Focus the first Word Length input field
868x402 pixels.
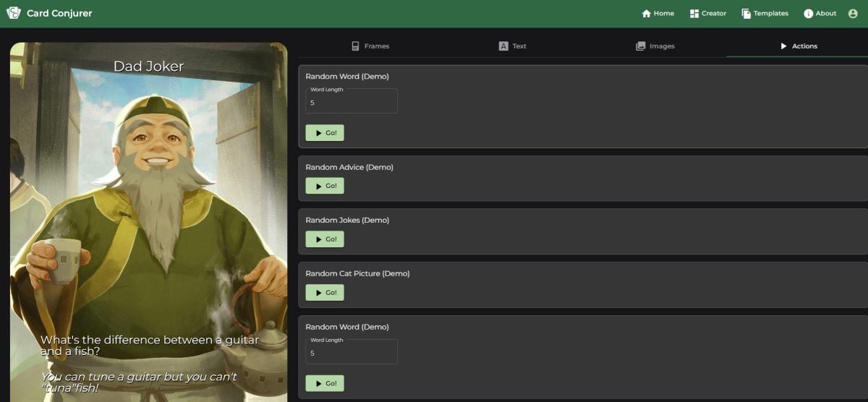click(x=352, y=101)
